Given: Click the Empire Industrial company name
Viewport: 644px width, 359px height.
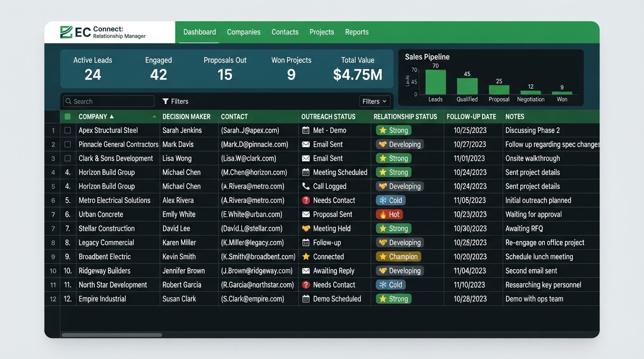Looking at the screenshot, I should tap(102, 299).
